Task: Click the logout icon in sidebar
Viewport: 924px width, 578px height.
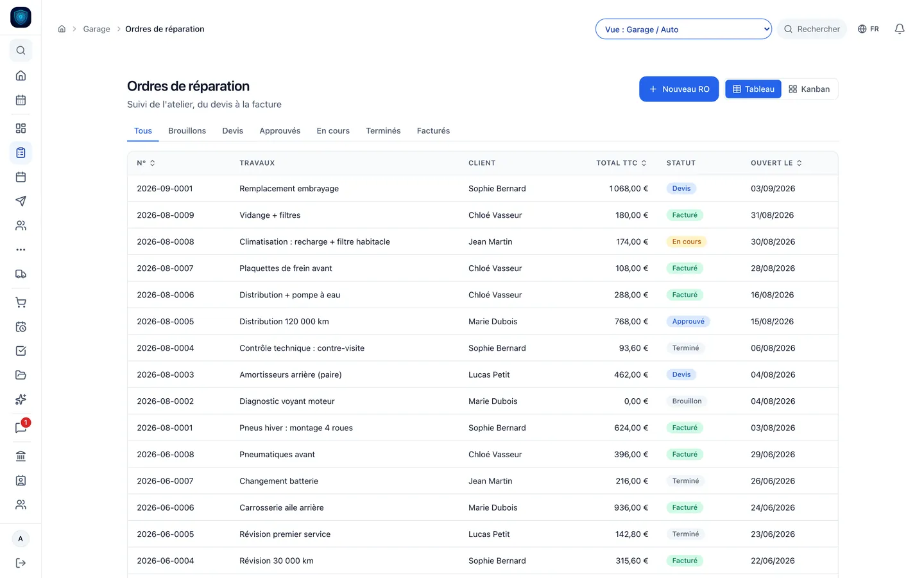Action: pos(21,563)
